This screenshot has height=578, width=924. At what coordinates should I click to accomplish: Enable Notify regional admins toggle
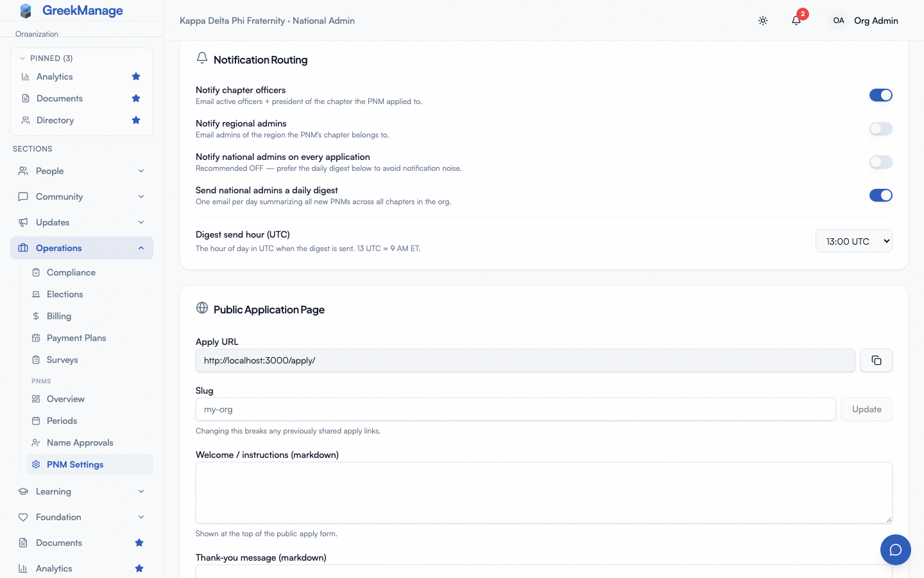click(x=881, y=128)
